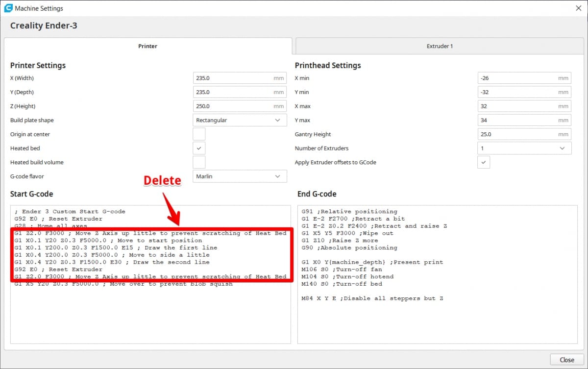Click the X max input field
Screen dimensions: 588x369
click(x=524, y=106)
